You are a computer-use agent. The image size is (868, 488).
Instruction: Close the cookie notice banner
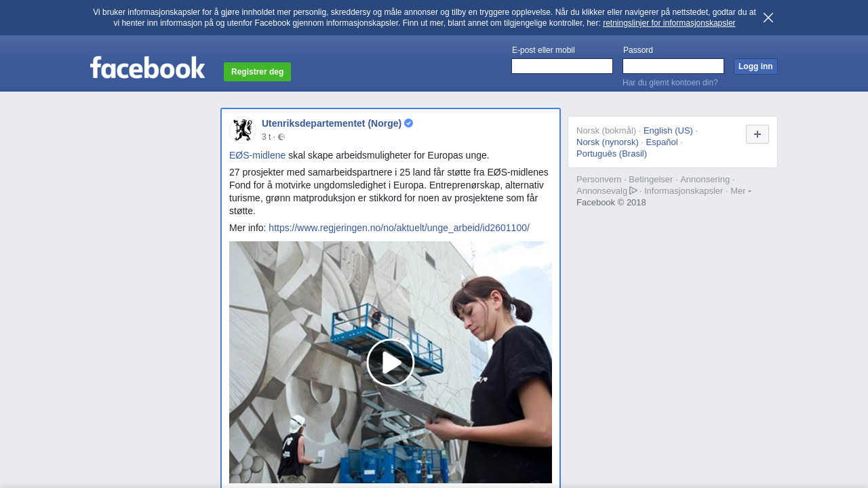(x=768, y=18)
